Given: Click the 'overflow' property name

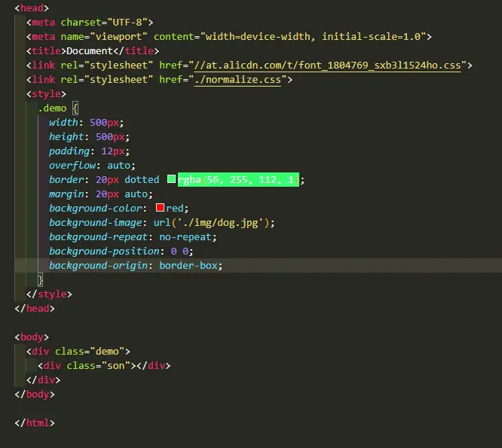Looking at the screenshot, I should click(72, 166).
